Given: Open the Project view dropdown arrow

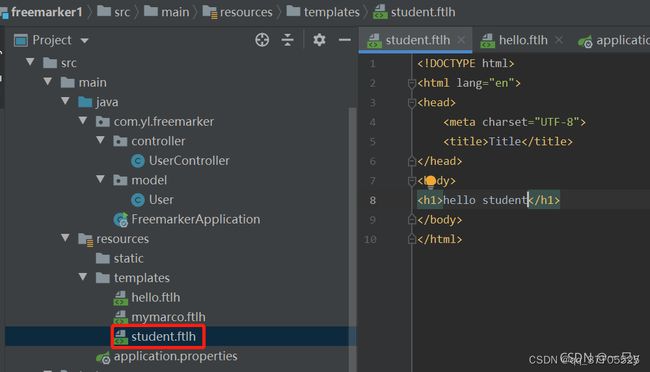Looking at the screenshot, I should click(85, 41).
